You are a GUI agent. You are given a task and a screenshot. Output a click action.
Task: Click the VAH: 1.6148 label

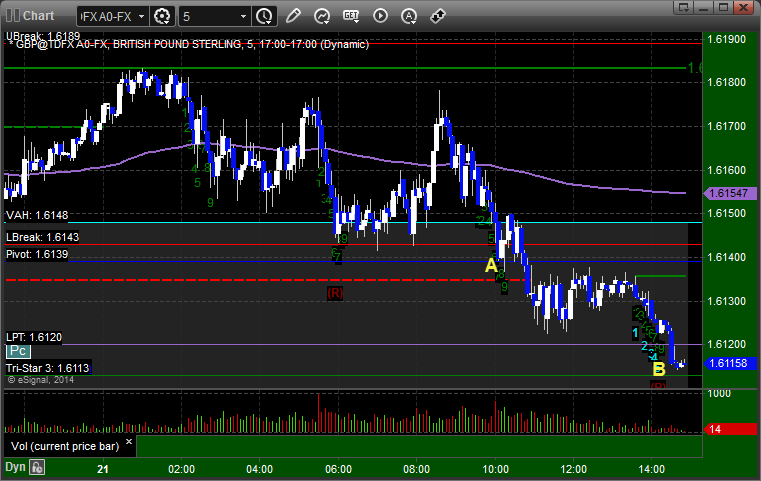point(37,215)
